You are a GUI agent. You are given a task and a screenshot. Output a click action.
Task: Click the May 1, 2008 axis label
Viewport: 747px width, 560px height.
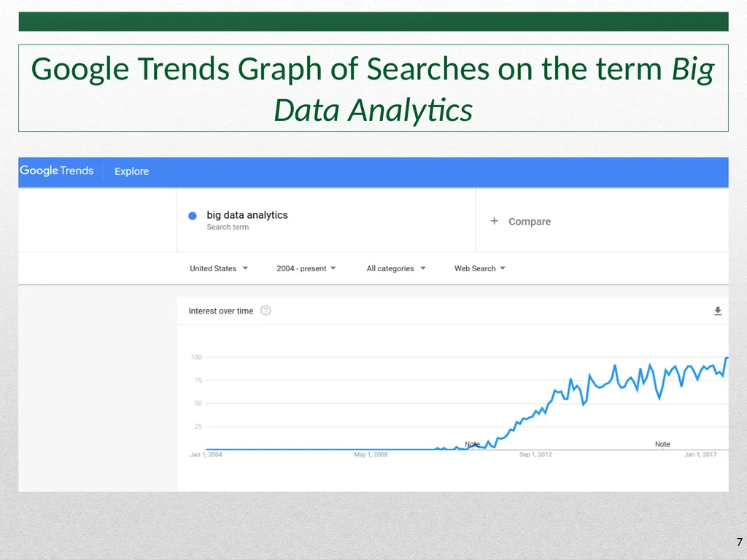pyautogui.click(x=371, y=455)
